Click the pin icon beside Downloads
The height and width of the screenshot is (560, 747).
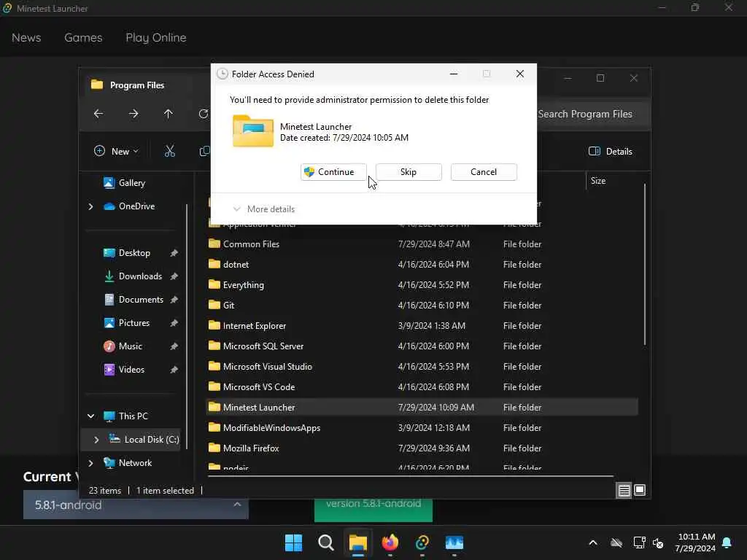[174, 276]
